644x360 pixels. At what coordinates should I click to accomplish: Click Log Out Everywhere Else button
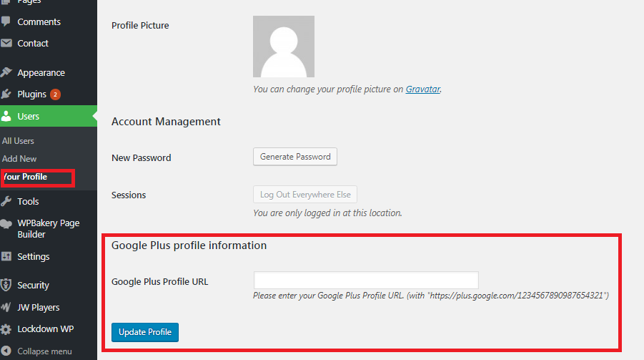(304, 195)
